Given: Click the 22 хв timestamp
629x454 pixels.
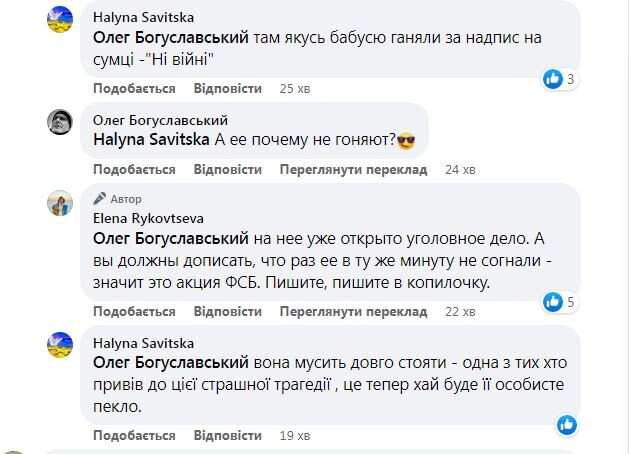Looking at the screenshot, I should [x=459, y=311].
